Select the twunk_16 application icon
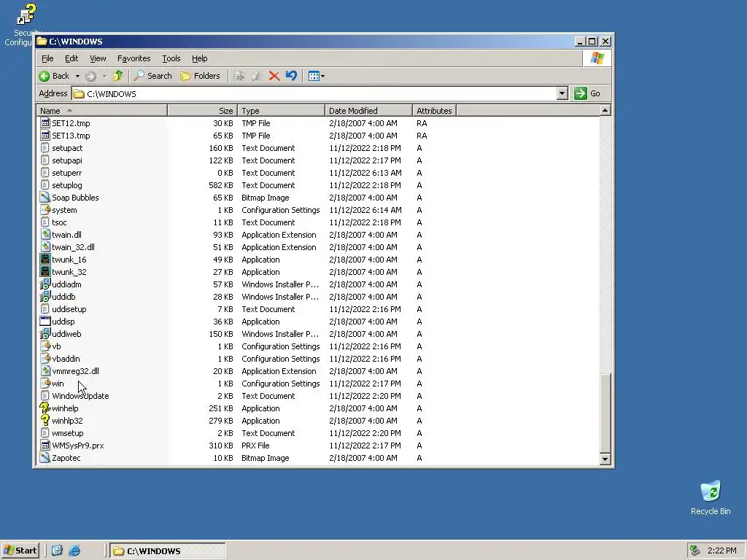747x560 pixels. pos(45,259)
